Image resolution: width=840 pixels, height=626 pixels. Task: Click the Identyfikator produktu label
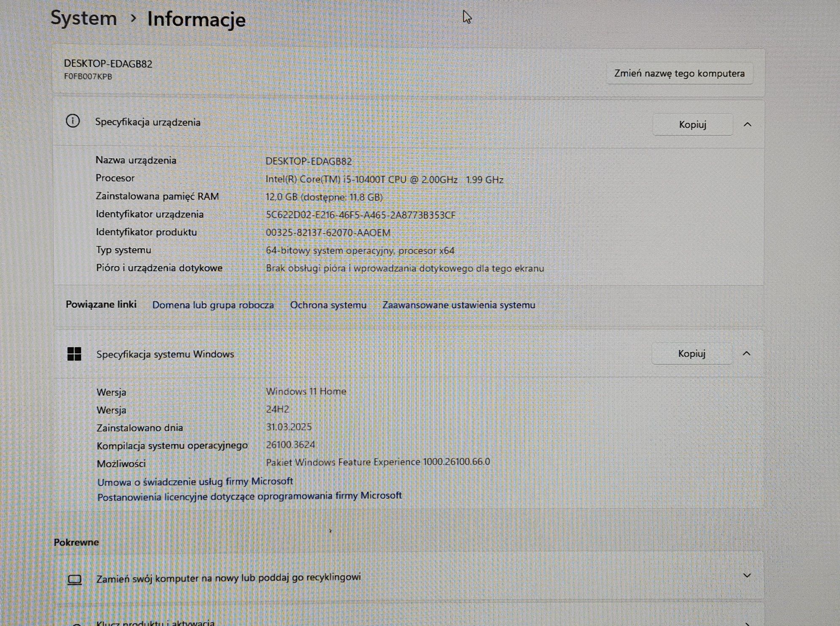[x=146, y=232]
